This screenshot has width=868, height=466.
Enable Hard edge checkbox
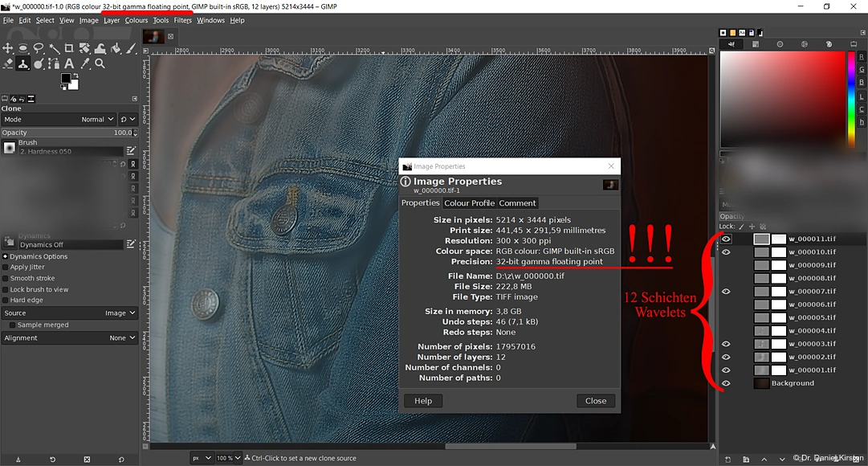tap(6, 300)
